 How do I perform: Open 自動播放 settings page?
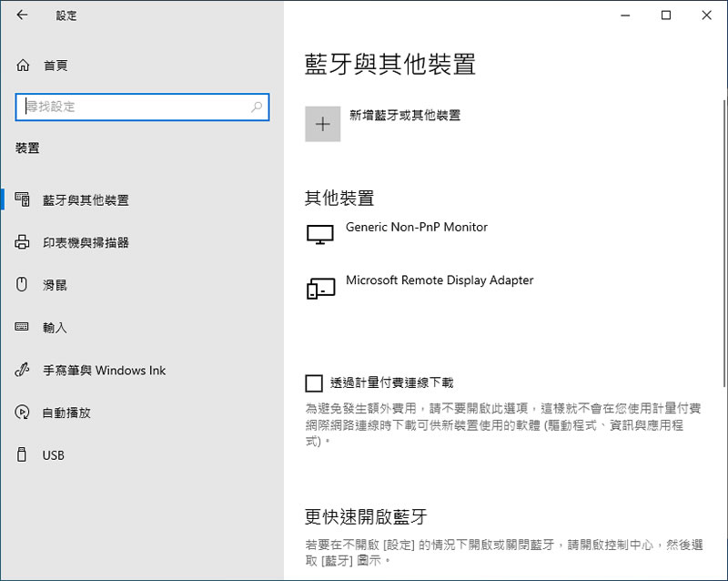coord(66,413)
